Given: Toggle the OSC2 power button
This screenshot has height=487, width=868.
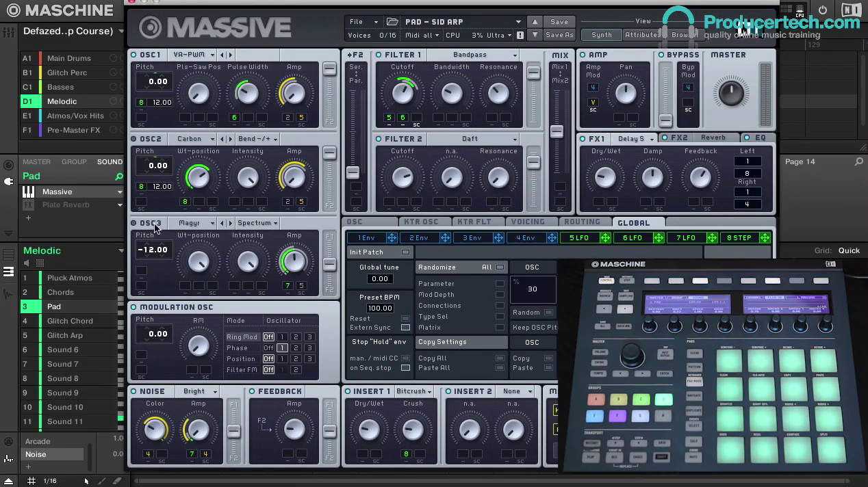Looking at the screenshot, I should tap(134, 139).
